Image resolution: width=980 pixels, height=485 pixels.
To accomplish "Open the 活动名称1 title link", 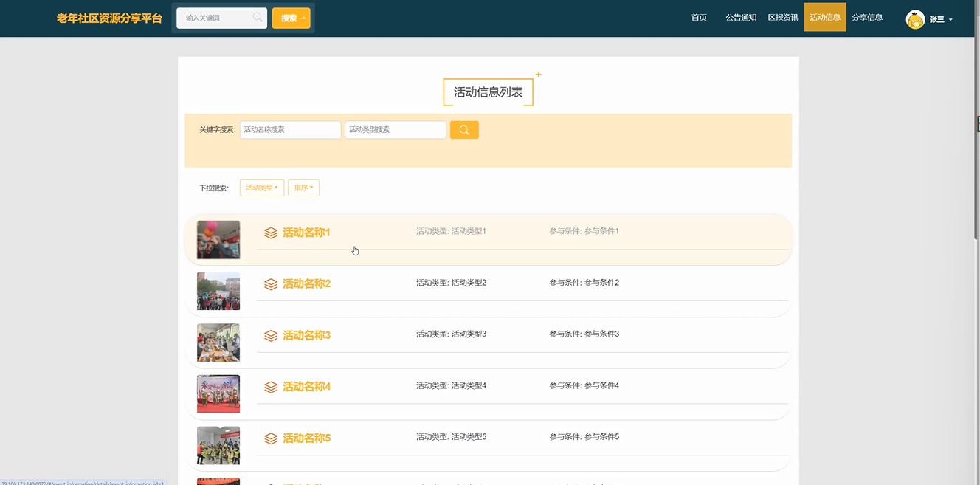I will point(306,233).
